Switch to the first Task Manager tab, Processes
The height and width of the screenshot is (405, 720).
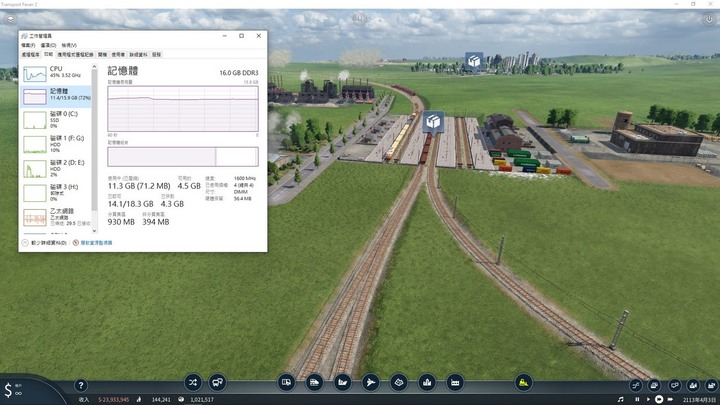(31, 55)
